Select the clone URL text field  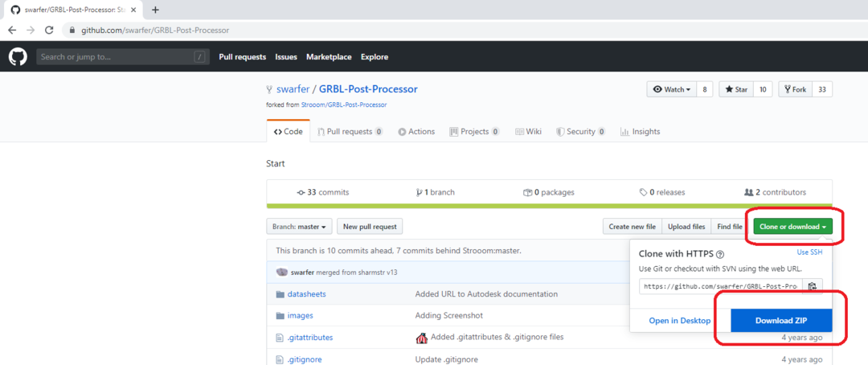[x=720, y=286]
